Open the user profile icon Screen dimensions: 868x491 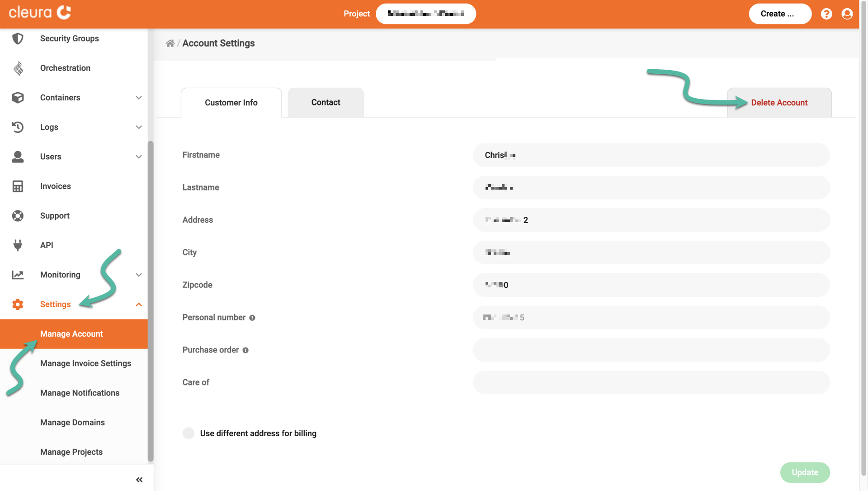(847, 14)
